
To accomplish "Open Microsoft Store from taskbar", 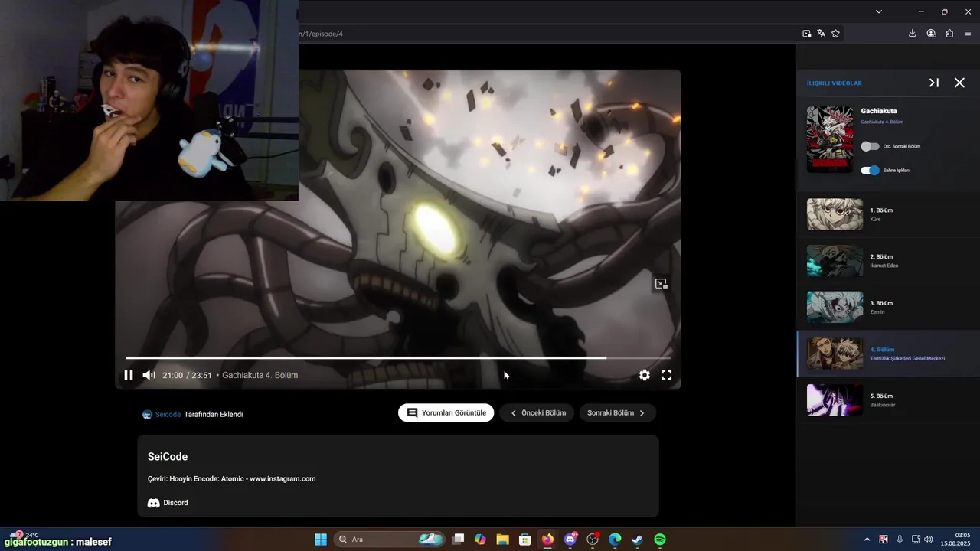I will (525, 540).
